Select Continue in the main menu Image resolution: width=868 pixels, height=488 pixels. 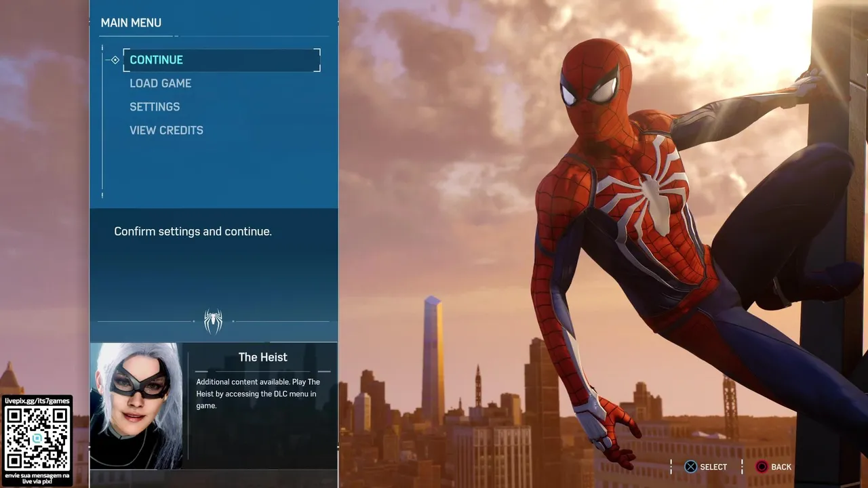[x=222, y=60]
